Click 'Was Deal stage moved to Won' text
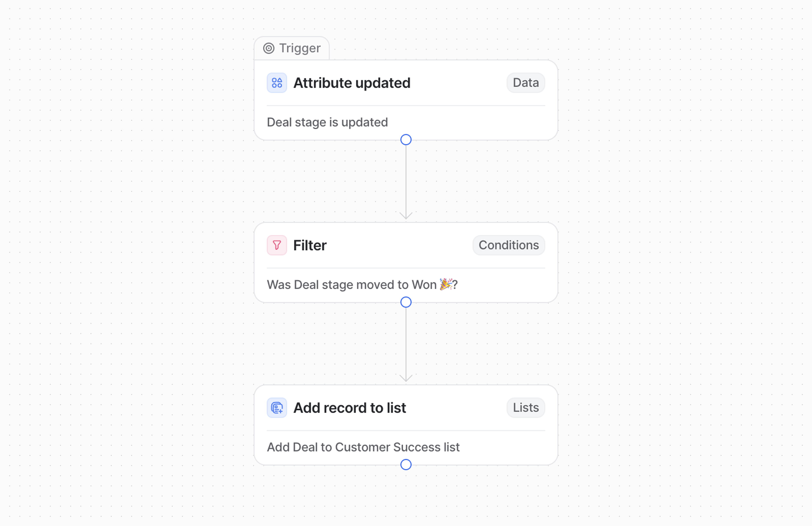The image size is (812, 526). 351,285
